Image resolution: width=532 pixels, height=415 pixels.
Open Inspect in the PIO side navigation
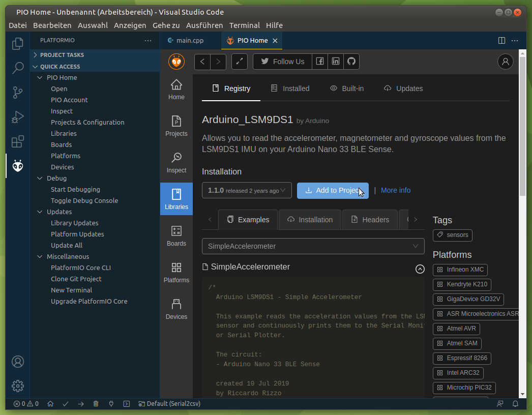click(176, 163)
